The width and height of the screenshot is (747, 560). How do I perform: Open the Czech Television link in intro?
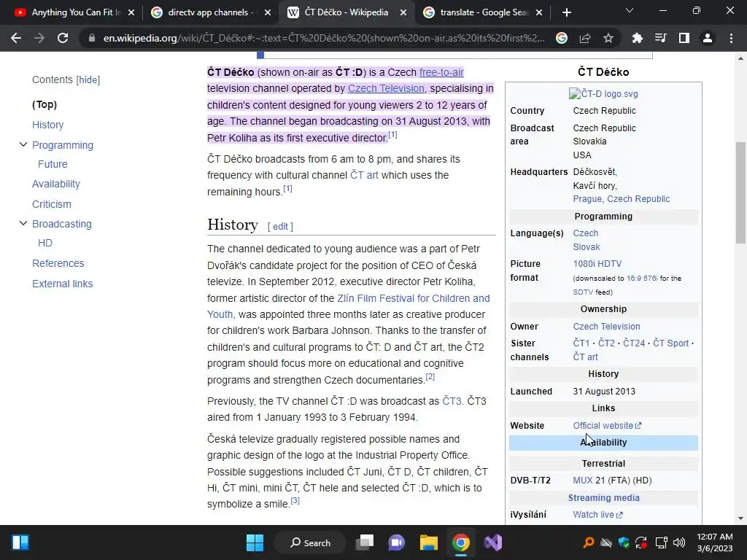(x=386, y=88)
